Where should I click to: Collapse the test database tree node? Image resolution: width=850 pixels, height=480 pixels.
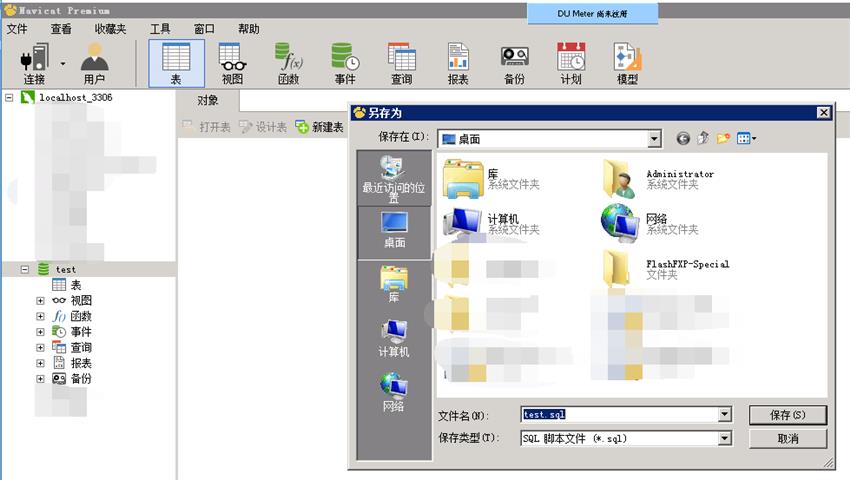click(x=25, y=269)
